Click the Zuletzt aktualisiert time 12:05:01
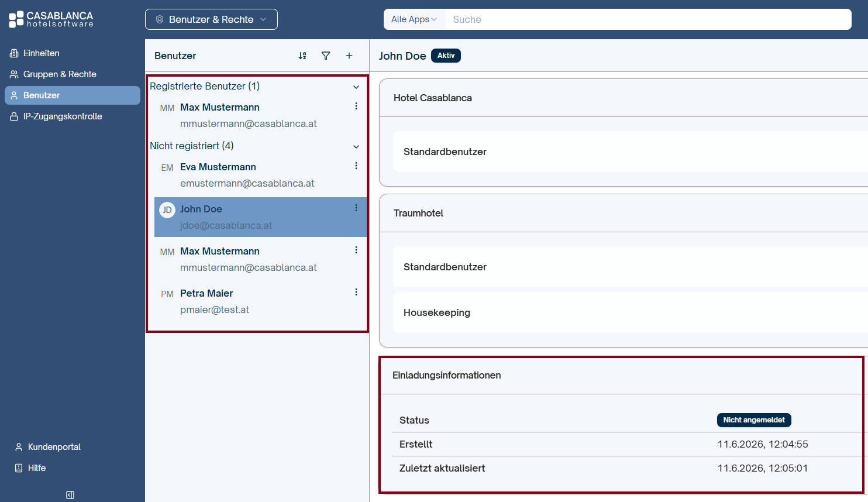 pyautogui.click(x=788, y=468)
